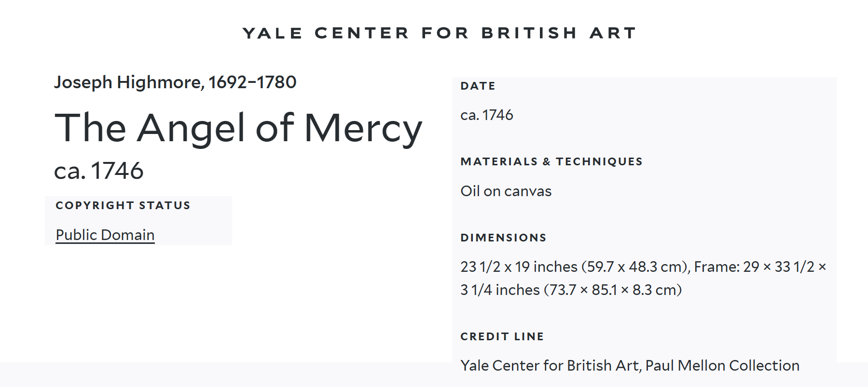
Task: Click the word Mercy in the title
Action: 363,128
